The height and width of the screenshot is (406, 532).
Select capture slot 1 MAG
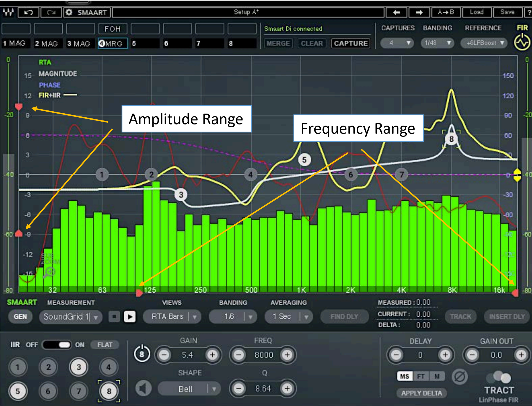pos(15,43)
